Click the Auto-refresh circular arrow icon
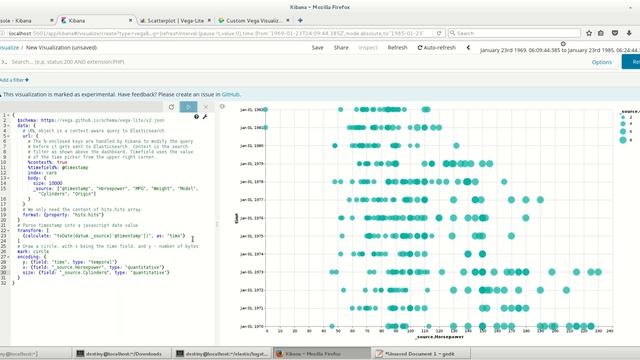 coord(420,48)
